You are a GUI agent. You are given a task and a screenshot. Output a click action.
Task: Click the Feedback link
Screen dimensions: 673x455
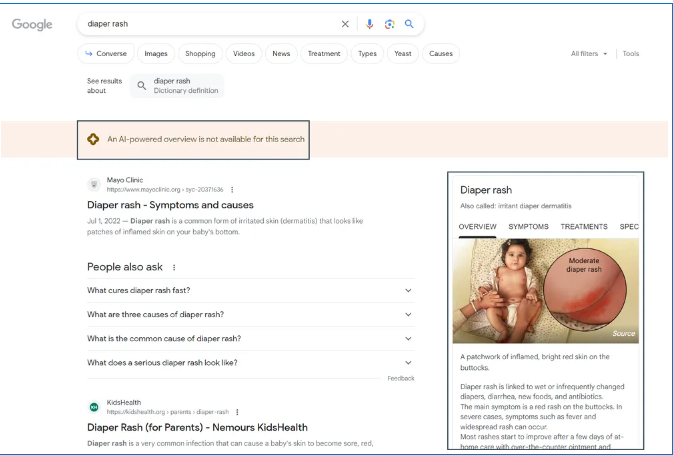[x=401, y=378]
